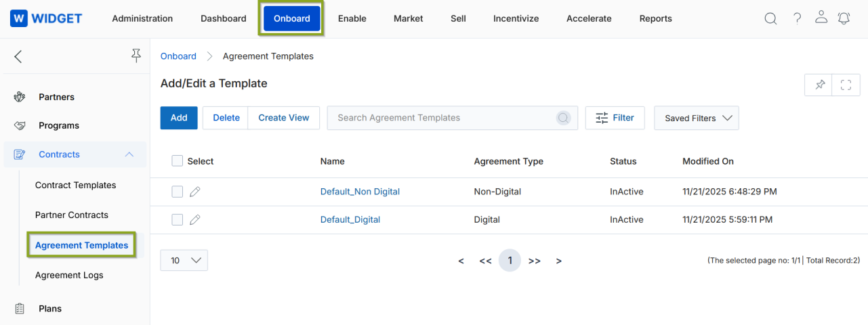Click the Filter button

(x=615, y=118)
